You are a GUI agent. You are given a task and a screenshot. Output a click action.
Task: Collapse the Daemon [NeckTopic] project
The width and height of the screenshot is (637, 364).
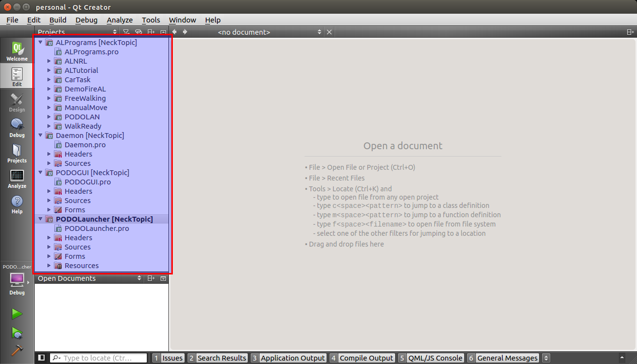click(40, 136)
